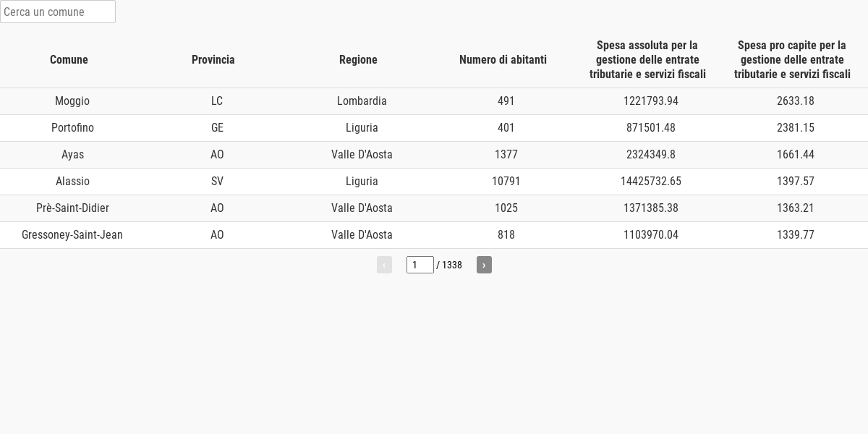Viewport: 868px width, 434px height.
Task: Sort by Spesa assoluta column header
Action: (x=647, y=60)
